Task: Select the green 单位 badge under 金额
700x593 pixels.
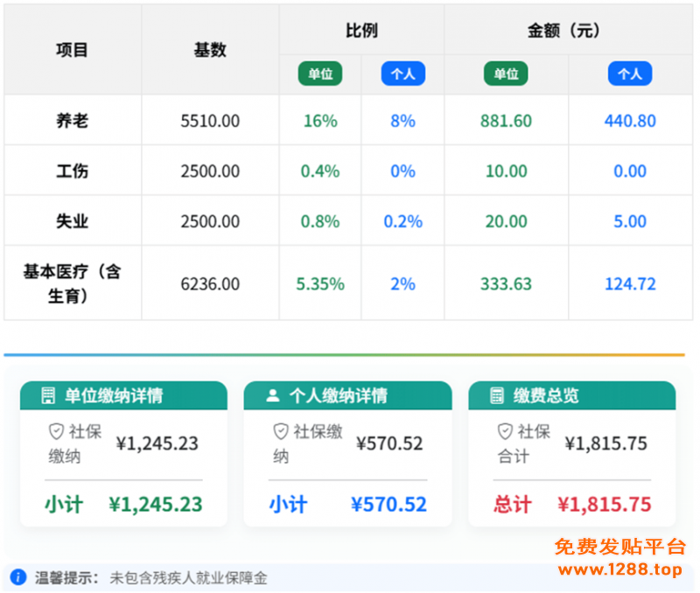Action: click(x=506, y=73)
